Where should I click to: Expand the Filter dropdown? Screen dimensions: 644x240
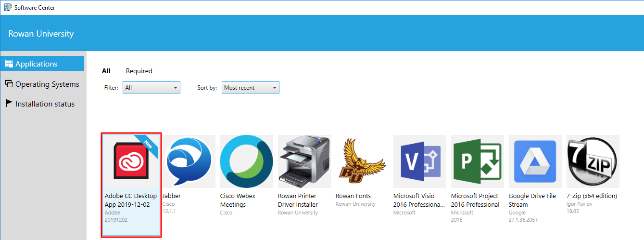click(x=151, y=88)
